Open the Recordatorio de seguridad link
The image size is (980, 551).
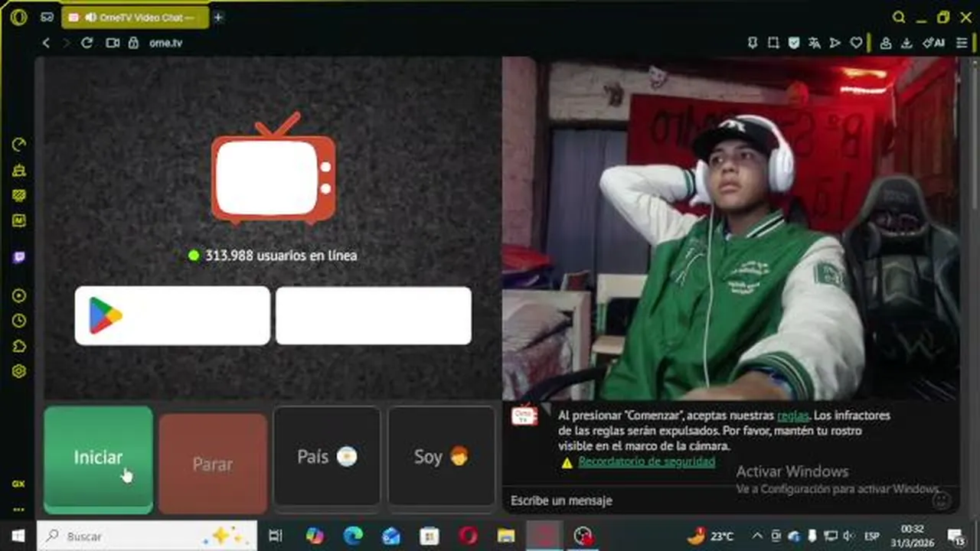click(647, 461)
